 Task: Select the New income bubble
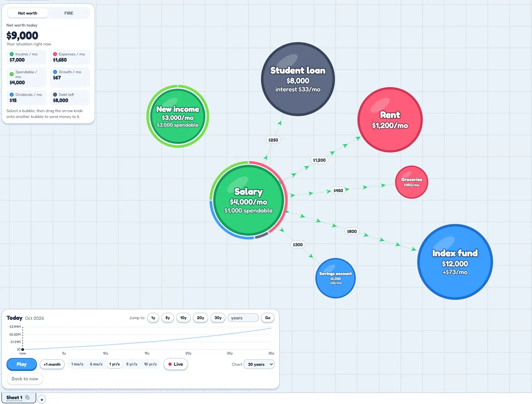tap(178, 116)
